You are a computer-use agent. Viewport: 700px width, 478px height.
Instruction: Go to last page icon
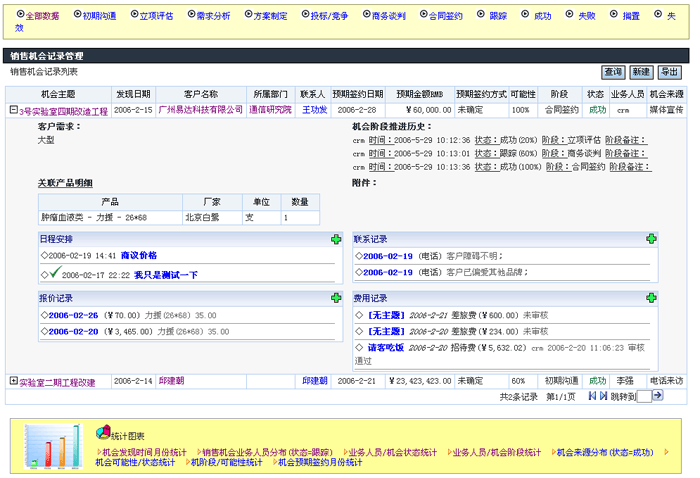(604, 395)
